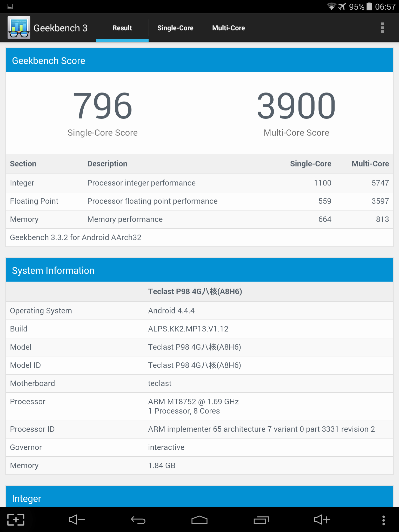Tap the 06:57 clock in the status bar
Viewport: 399px width, 532px height.
[x=385, y=7]
